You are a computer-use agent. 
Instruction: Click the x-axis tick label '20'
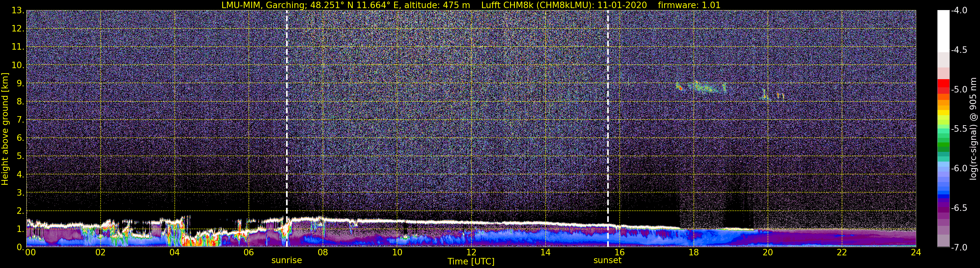click(x=768, y=252)
